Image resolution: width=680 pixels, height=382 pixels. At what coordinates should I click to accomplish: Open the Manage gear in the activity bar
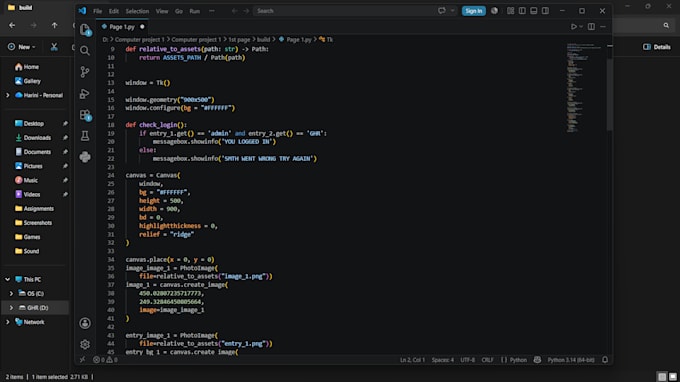click(85, 344)
